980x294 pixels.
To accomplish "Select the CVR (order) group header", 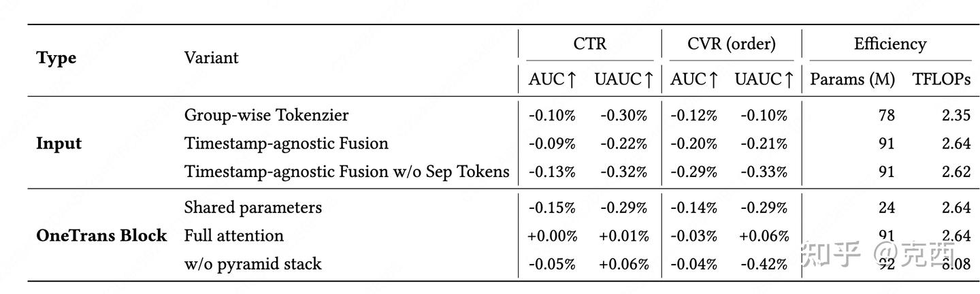I will [x=732, y=44].
